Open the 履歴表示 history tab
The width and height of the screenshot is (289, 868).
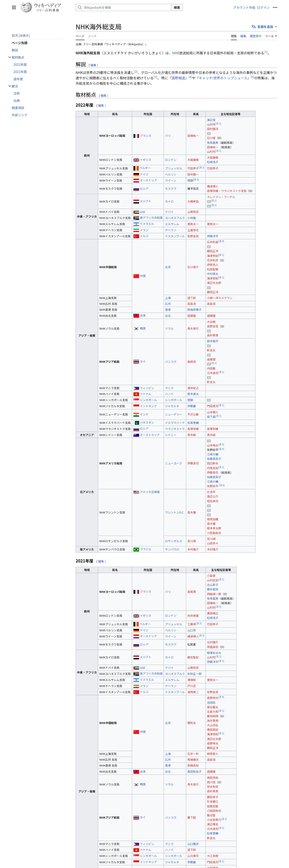(255, 36)
